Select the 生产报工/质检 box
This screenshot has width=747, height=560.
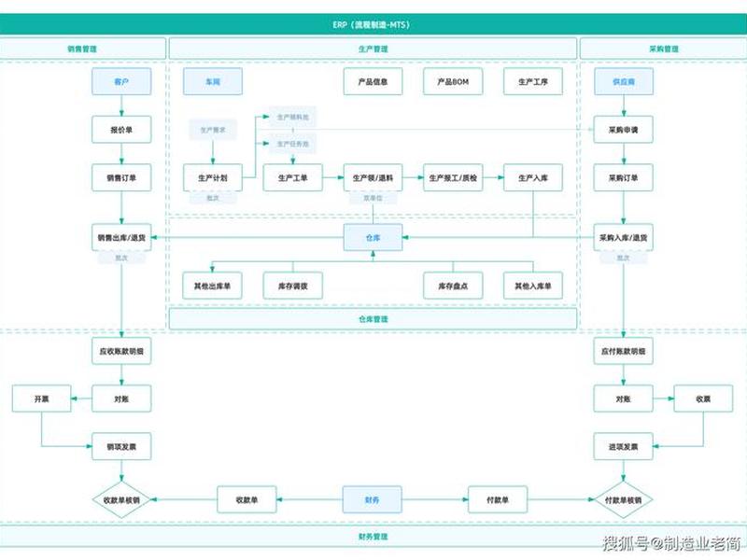pyautogui.click(x=453, y=177)
